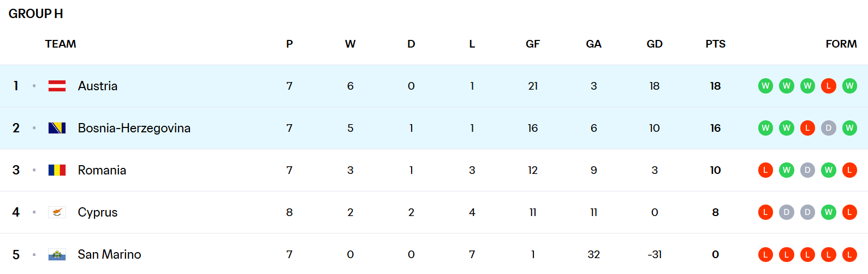Screen dimensions: 868x274
Task: Open the Austria team link
Action: tap(97, 86)
